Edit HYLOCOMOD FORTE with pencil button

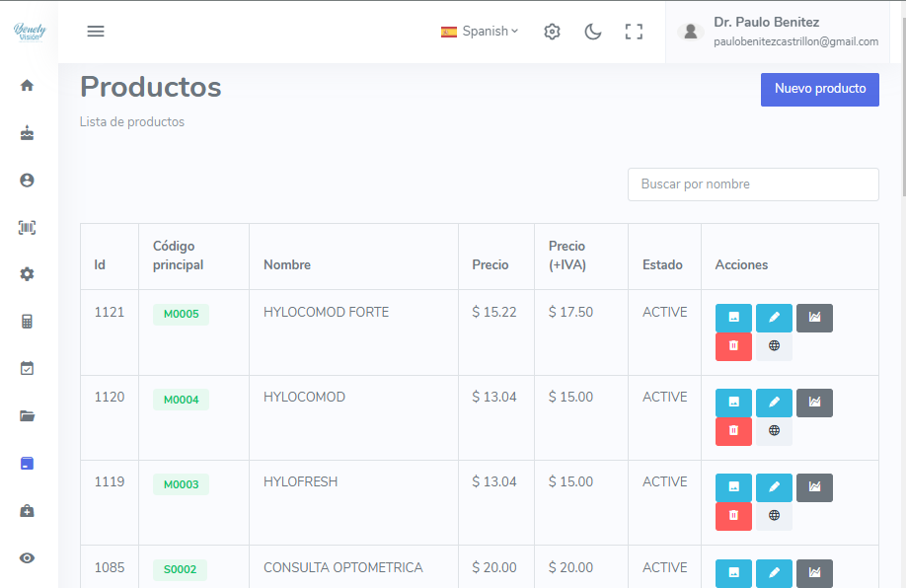(774, 318)
